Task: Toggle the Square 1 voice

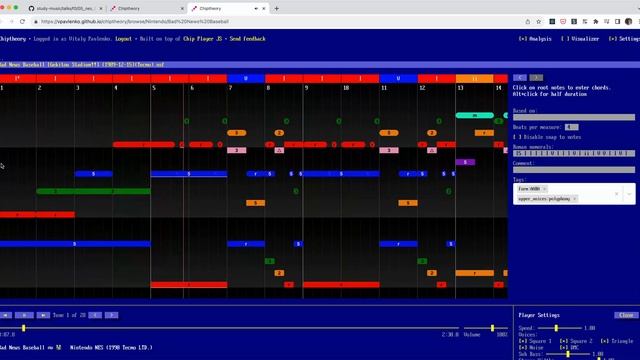Action: tap(535, 341)
